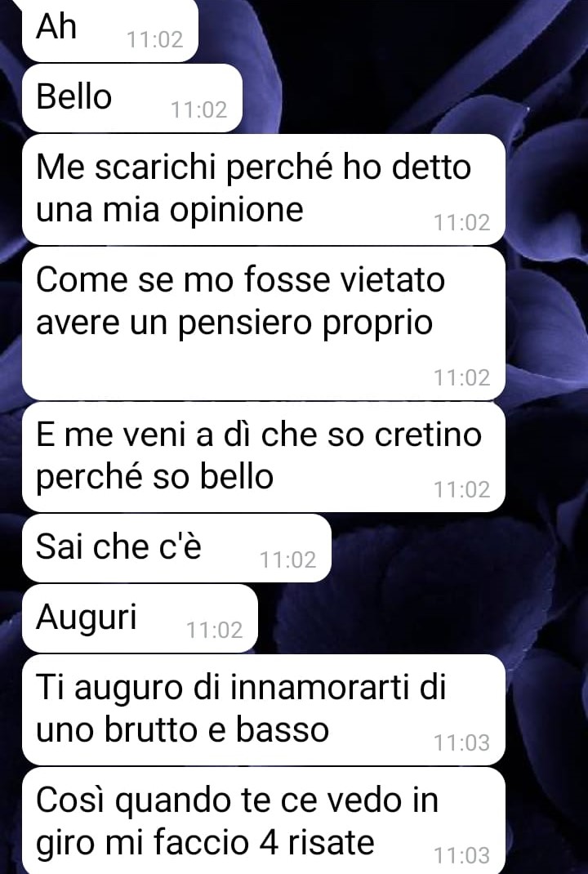Screen dimensions: 588x874
Task: Click the 11:02 timestamp on 'Ah' message
Action: (x=155, y=39)
